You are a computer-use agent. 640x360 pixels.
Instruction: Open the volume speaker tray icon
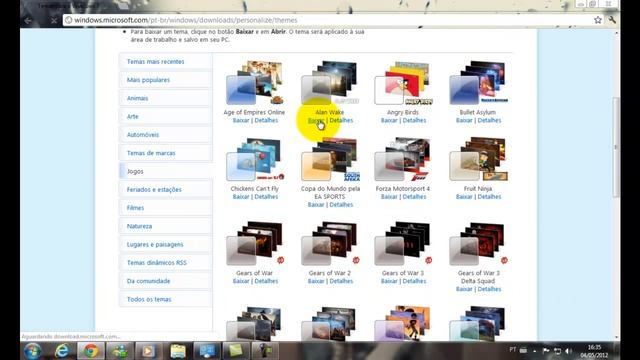569,351
